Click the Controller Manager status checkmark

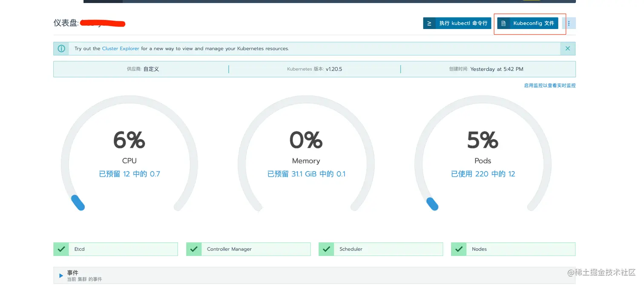194,249
